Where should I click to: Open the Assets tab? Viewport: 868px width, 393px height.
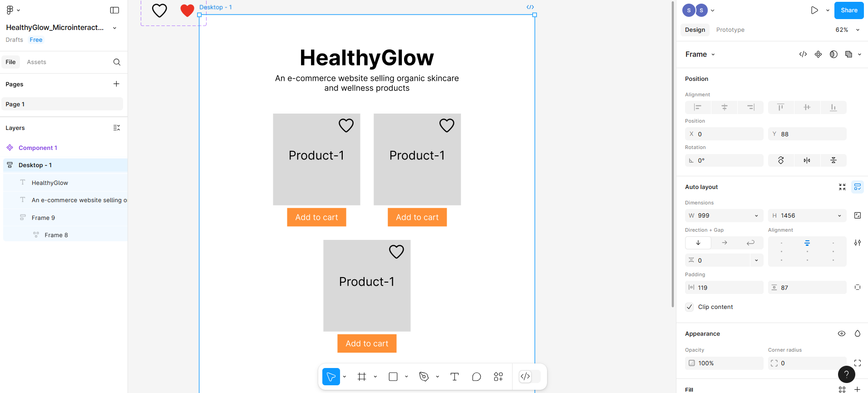36,62
